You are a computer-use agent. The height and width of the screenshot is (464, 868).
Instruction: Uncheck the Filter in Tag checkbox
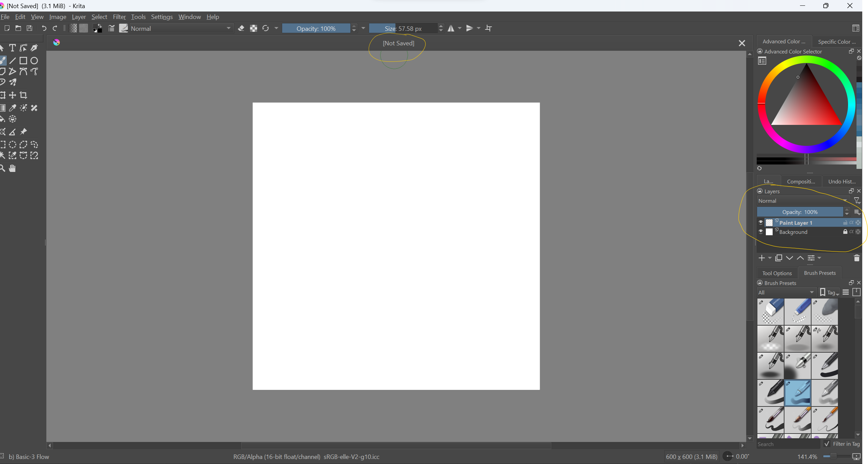click(827, 444)
